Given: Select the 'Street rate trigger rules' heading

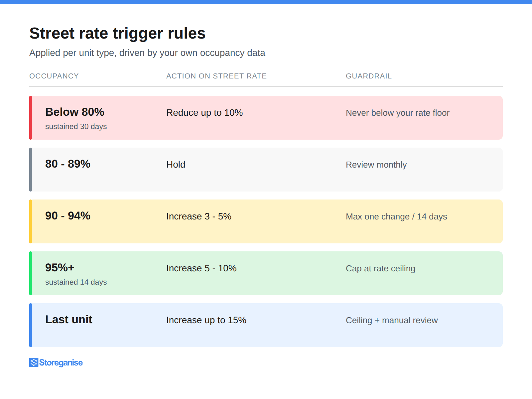Looking at the screenshot, I should (117, 34).
